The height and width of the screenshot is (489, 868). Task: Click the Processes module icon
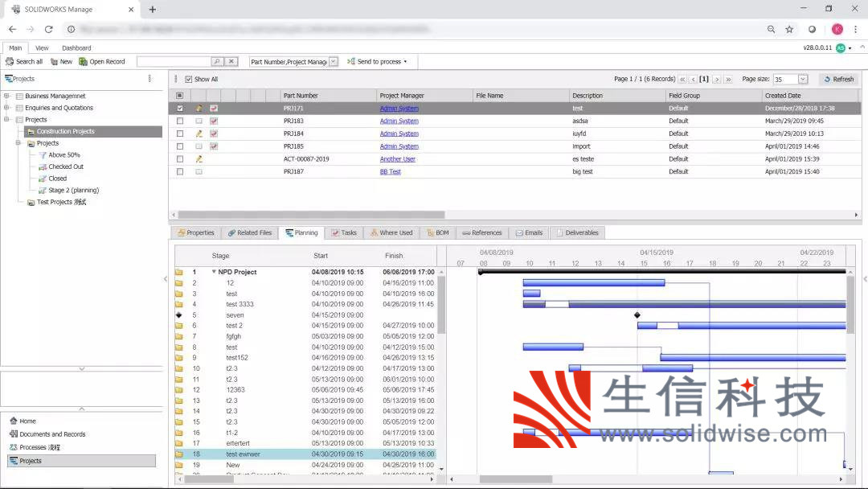[x=14, y=447]
